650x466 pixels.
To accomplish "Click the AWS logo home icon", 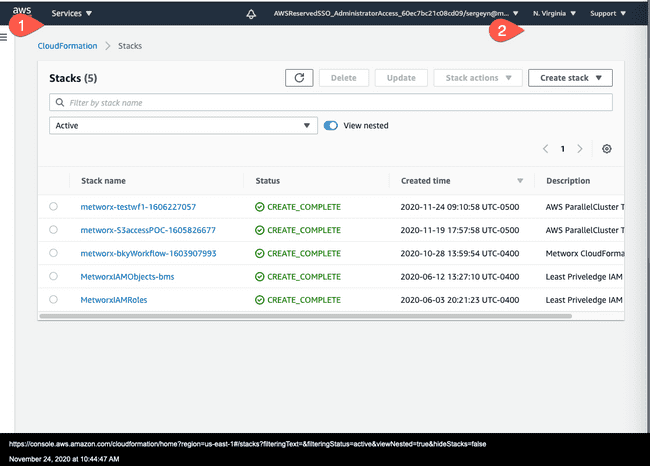I will point(22,11).
